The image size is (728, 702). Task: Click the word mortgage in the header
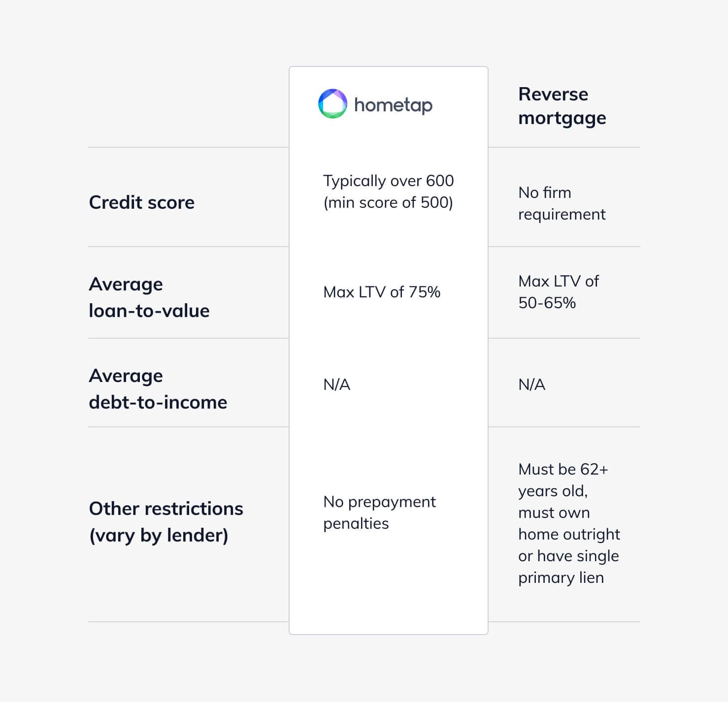tap(562, 119)
